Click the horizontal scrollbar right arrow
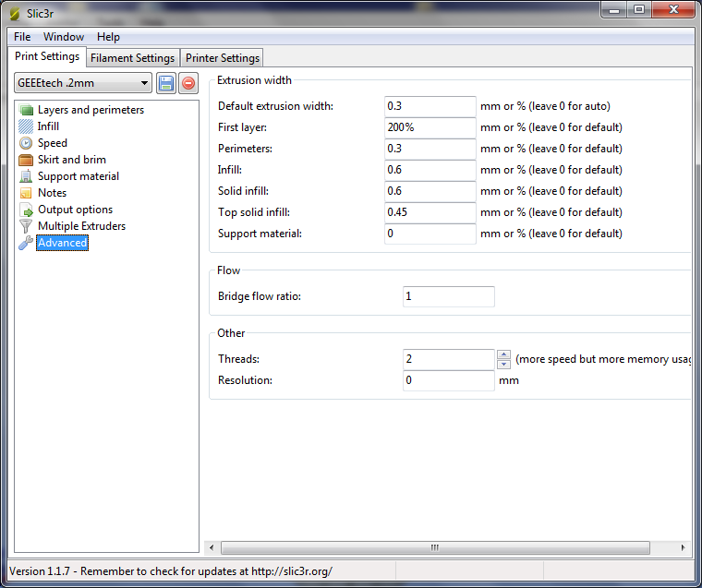 tap(684, 547)
